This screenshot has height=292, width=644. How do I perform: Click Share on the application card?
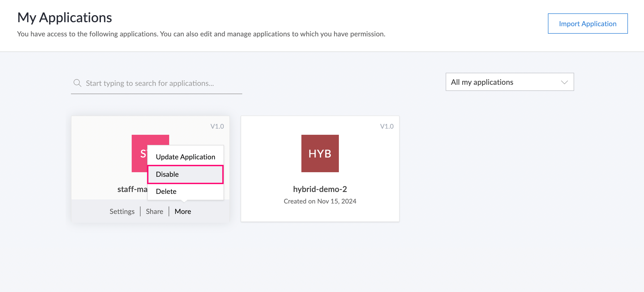click(154, 212)
